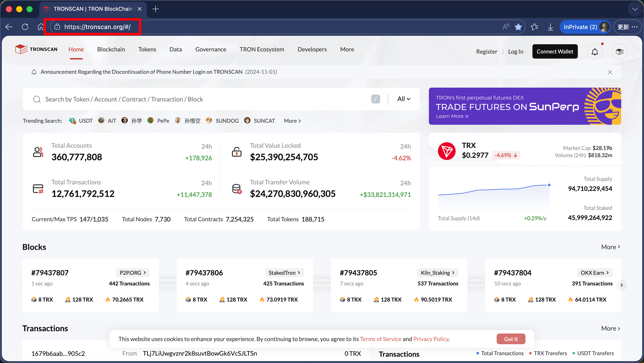The width and height of the screenshot is (644, 363).
Task: Open the Blockchain menu
Action: pyautogui.click(x=111, y=49)
